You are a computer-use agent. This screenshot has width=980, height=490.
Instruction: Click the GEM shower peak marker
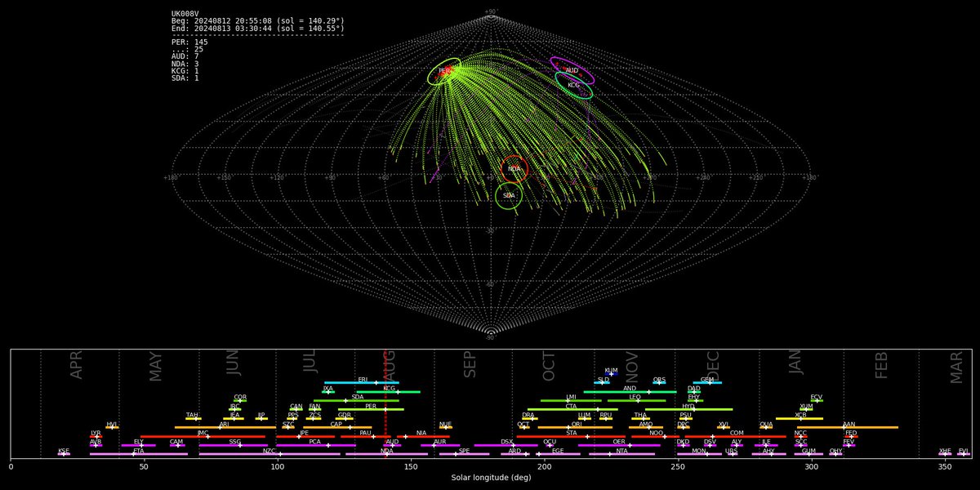[707, 382]
